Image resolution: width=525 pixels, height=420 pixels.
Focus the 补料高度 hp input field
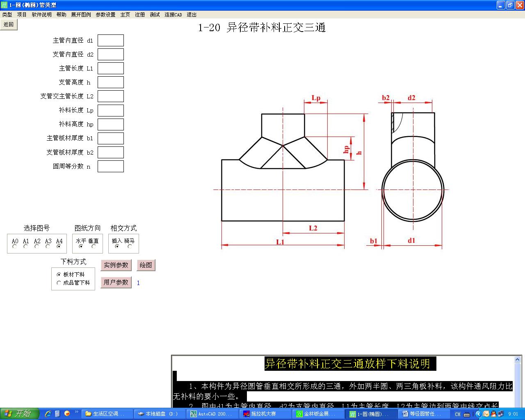[x=111, y=124]
